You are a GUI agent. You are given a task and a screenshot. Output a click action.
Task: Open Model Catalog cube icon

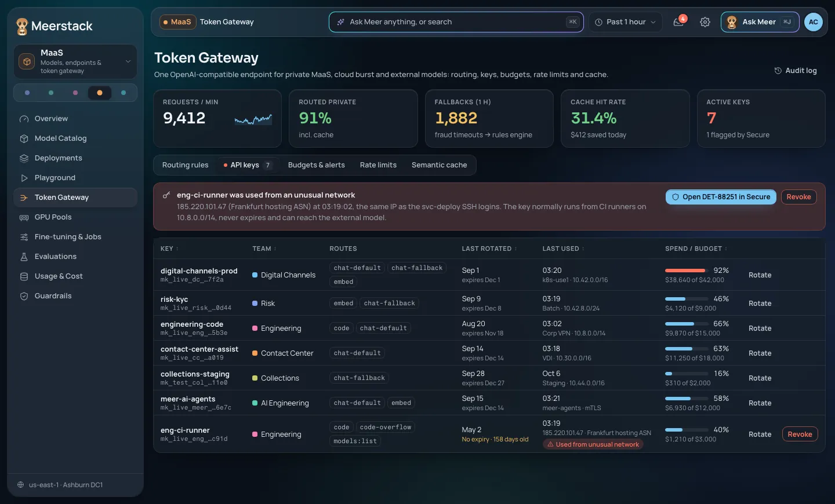click(x=24, y=138)
